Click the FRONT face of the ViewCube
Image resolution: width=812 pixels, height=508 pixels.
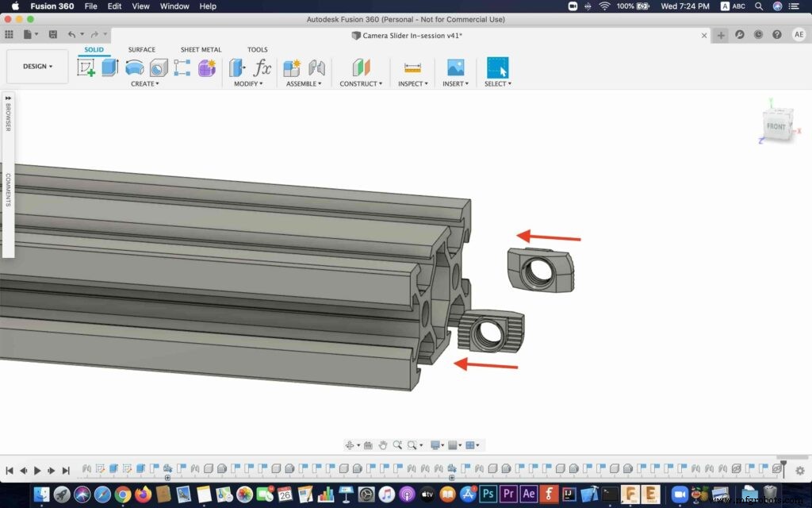tap(777, 125)
